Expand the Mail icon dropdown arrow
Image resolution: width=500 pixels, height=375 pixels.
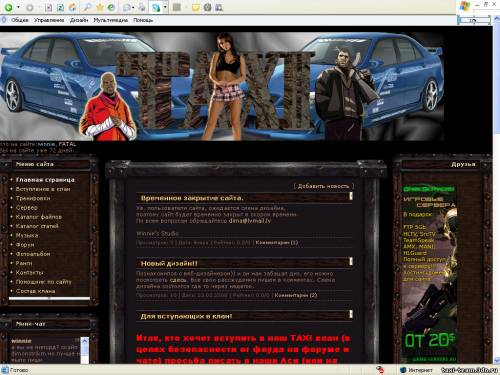(x=133, y=7)
